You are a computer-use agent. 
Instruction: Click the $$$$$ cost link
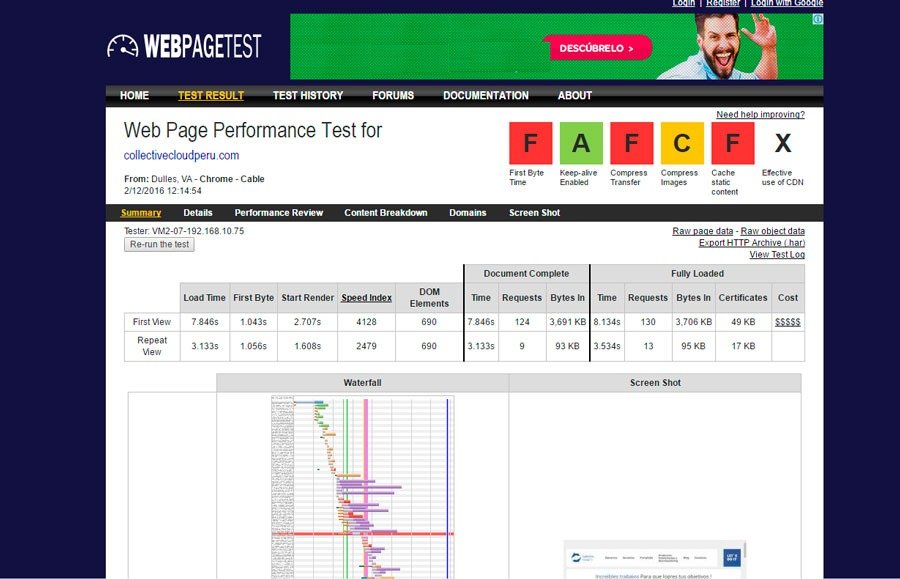[x=788, y=322]
